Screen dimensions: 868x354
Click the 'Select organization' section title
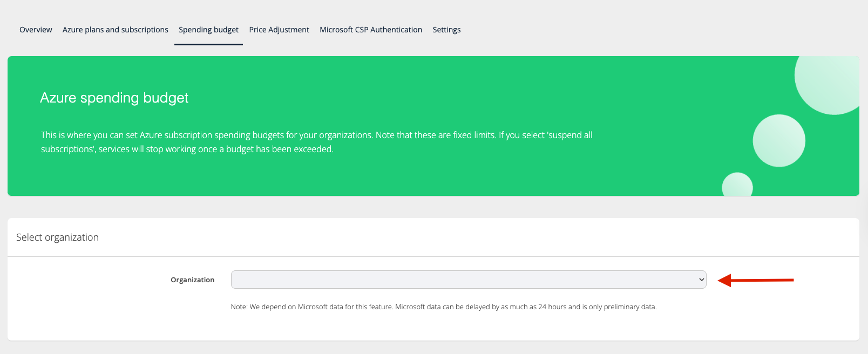tap(57, 237)
